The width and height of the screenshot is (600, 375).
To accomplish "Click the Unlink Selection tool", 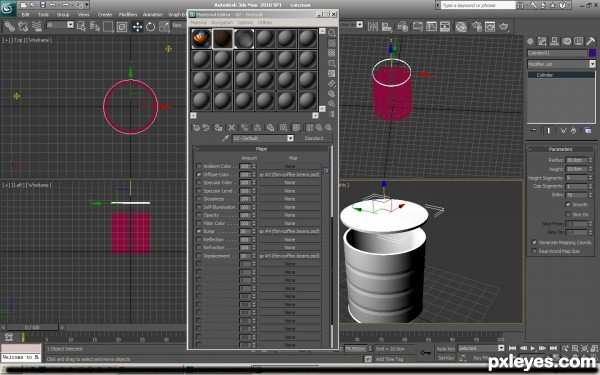I will tap(23, 26).
